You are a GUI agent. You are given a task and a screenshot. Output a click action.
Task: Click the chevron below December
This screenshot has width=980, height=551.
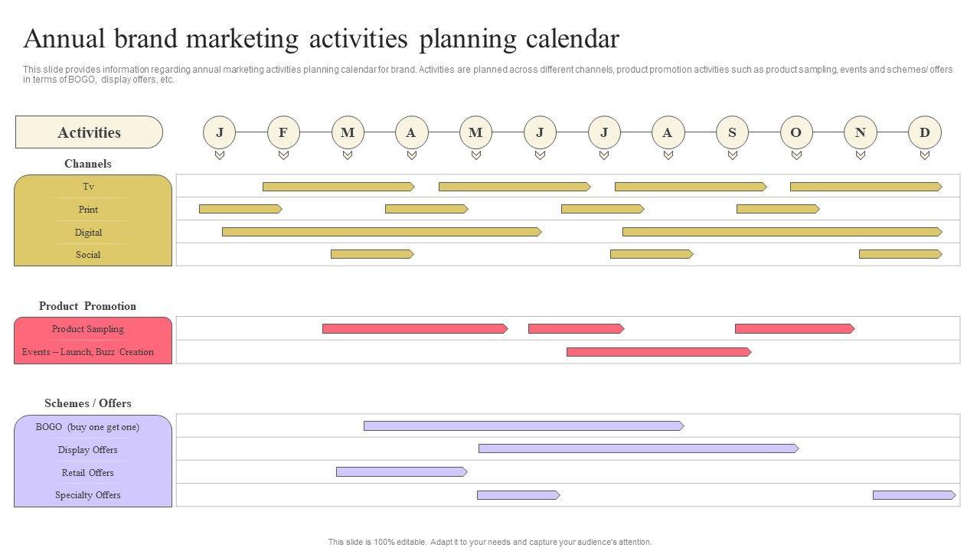tap(924, 155)
